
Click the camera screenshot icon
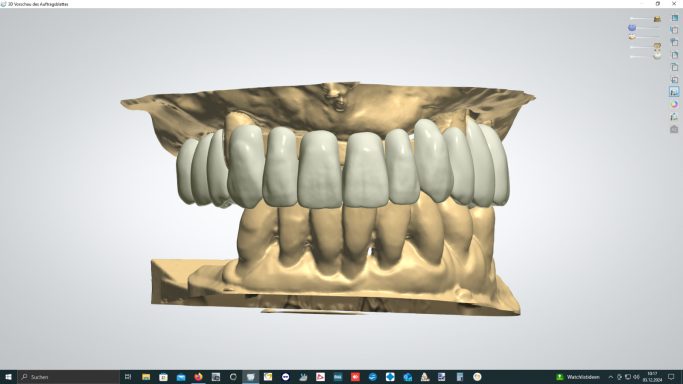tap(674, 129)
